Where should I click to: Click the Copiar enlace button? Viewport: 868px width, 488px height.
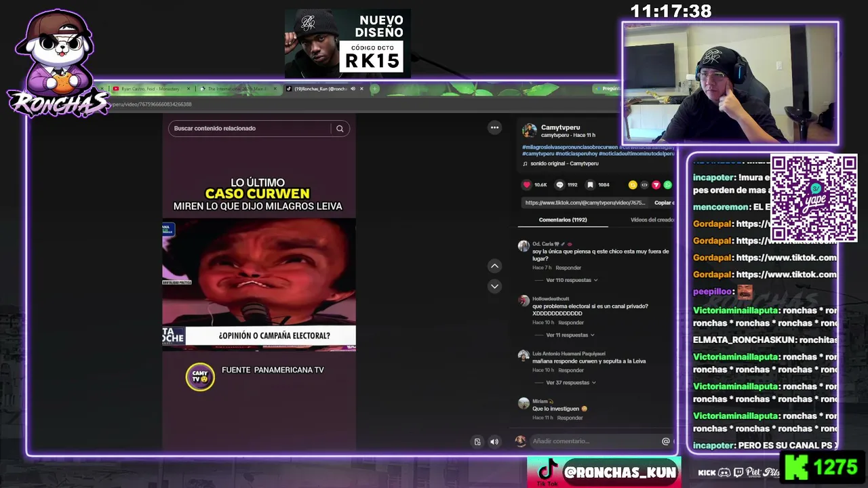pos(664,203)
